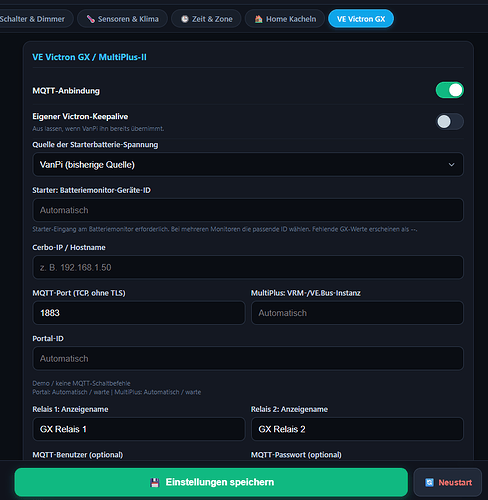Image resolution: width=488 pixels, height=500 pixels.
Task: Click the house icon on Home Kacheln
Action: click(259, 19)
